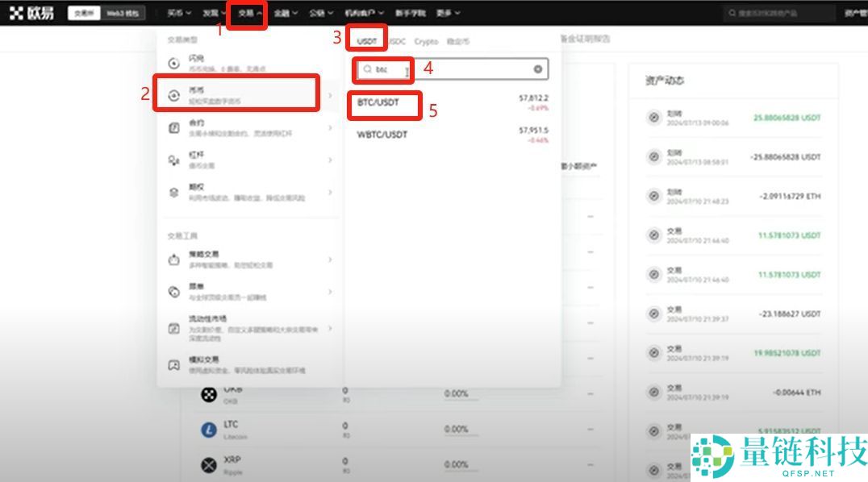Open the 合约 futures trading icon
The width and height of the screenshot is (868, 482).
pyautogui.click(x=173, y=127)
